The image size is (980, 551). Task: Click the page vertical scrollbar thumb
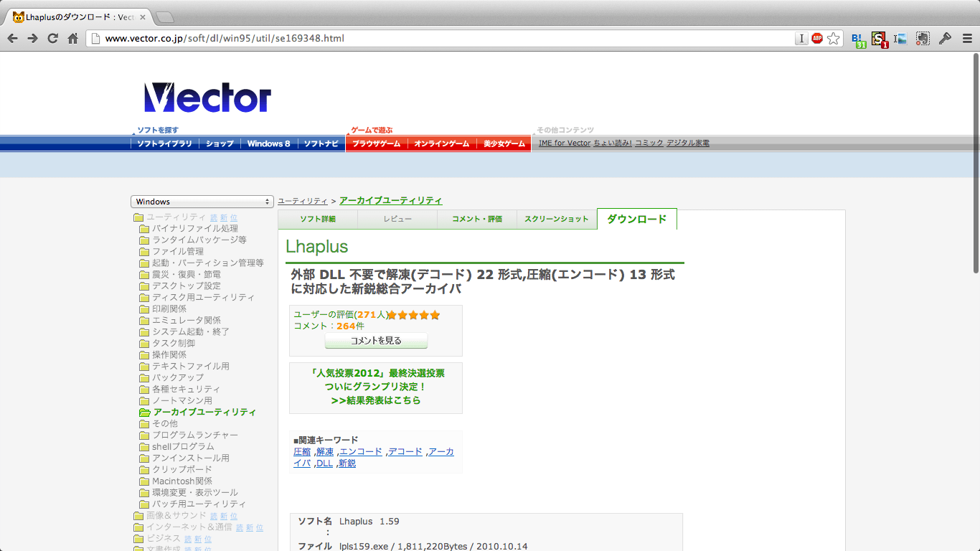(976, 165)
